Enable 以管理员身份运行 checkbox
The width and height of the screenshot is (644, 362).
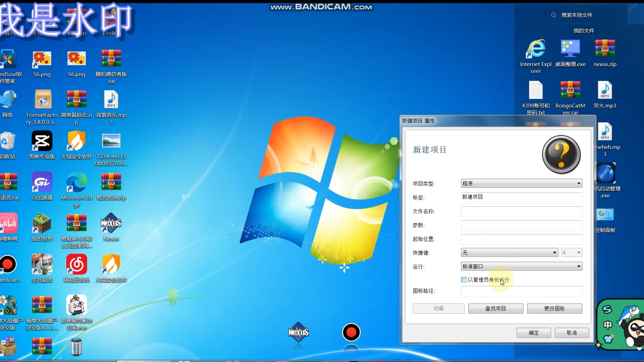pyautogui.click(x=464, y=280)
